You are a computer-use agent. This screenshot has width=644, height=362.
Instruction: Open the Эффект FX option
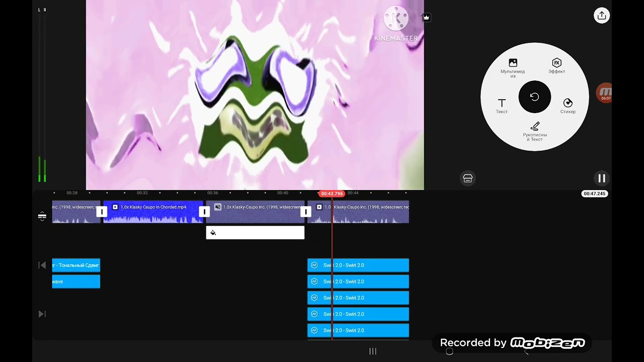tap(556, 66)
